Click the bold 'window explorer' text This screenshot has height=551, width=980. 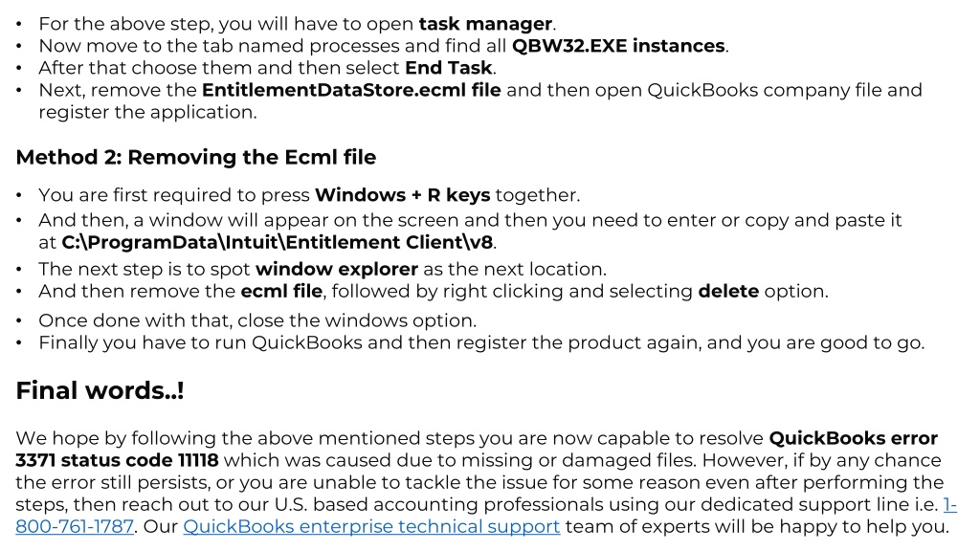coord(337,269)
